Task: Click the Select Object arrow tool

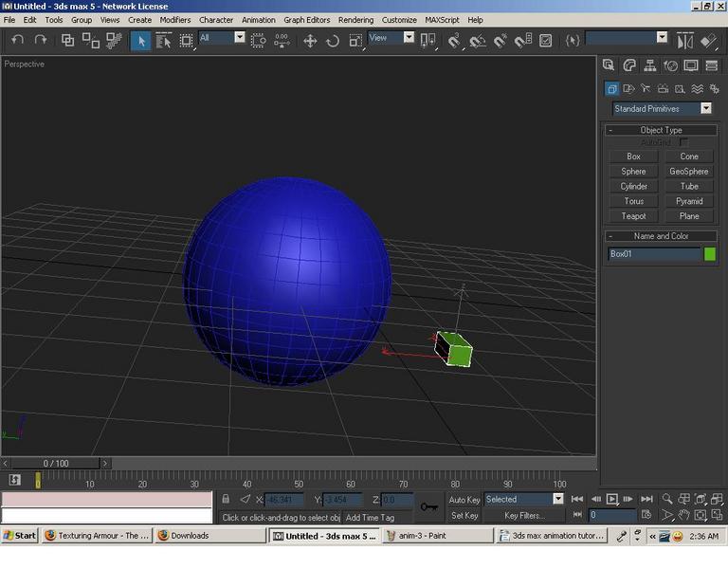Action: pyautogui.click(x=140, y=41)
